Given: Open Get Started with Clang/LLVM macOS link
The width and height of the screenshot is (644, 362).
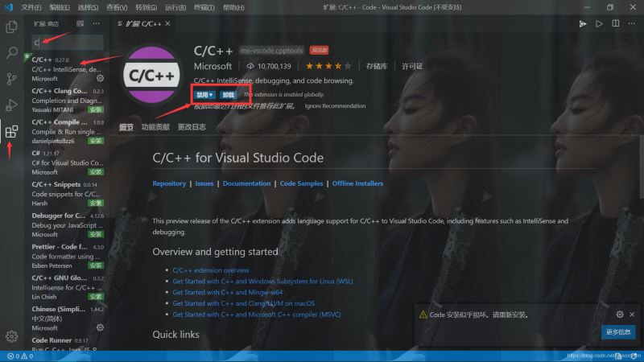Looking at the screenshot, I should pyautogui.click(x=244, y=303).
